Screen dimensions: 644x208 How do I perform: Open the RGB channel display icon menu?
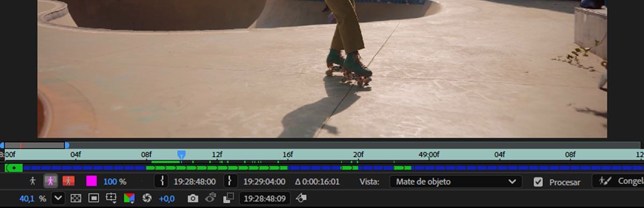(x=129, y=198)
